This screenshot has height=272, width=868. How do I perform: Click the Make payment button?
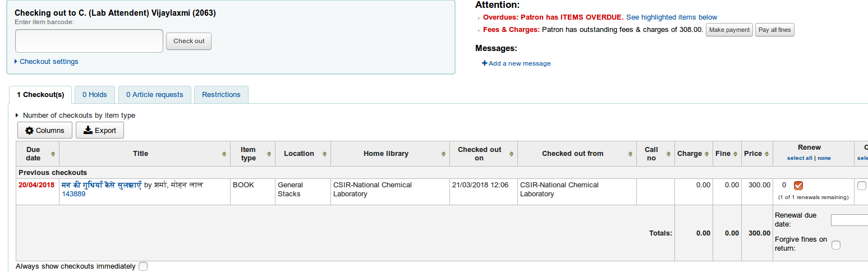729,30
